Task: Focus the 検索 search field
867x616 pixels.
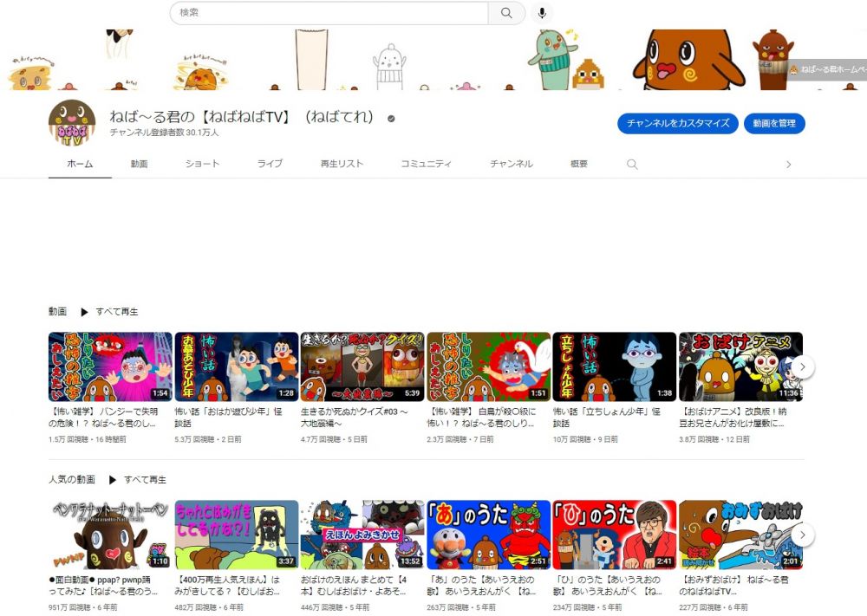Action: 329,13
